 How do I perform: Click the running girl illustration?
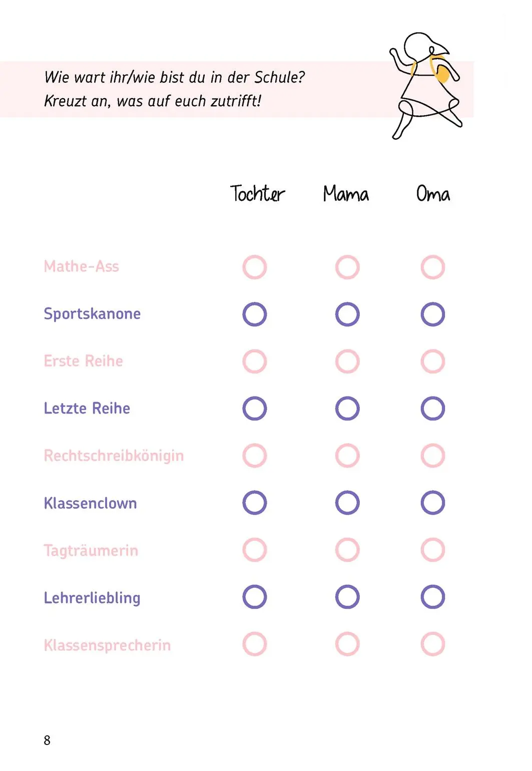[426, 86]
